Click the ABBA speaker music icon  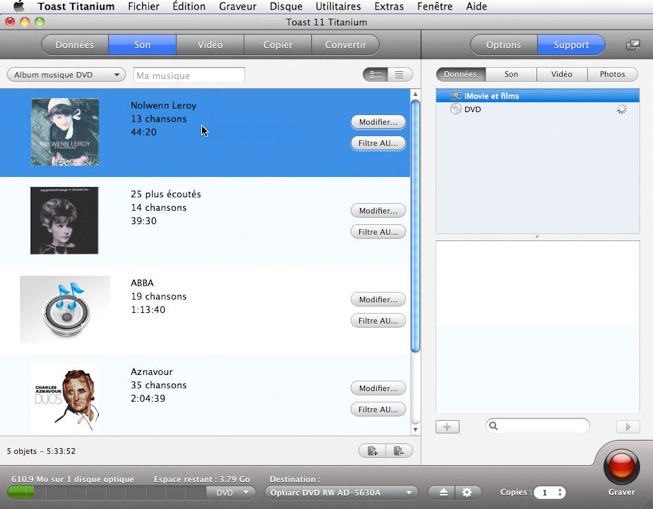65,309
